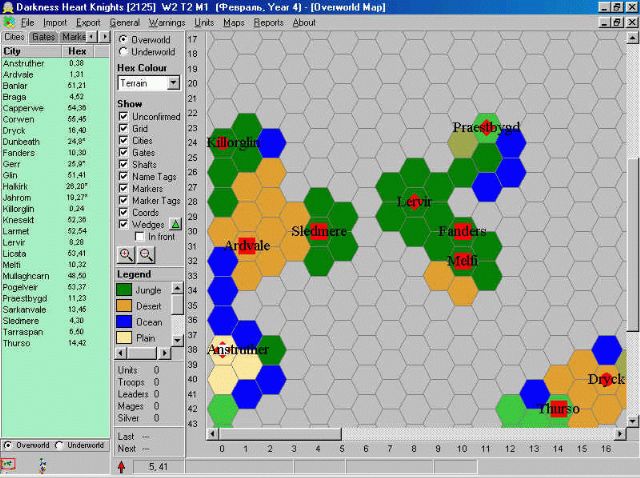Toggle the Name Tags checkbox
Screen dimensions: 640x478
click(x=123, y=176)
